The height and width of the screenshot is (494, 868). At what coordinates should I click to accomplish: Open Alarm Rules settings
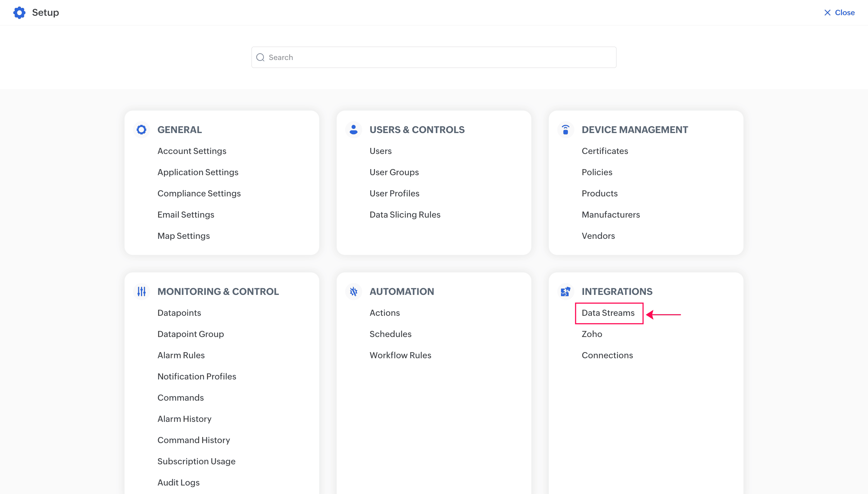click(x=181, y=355)
